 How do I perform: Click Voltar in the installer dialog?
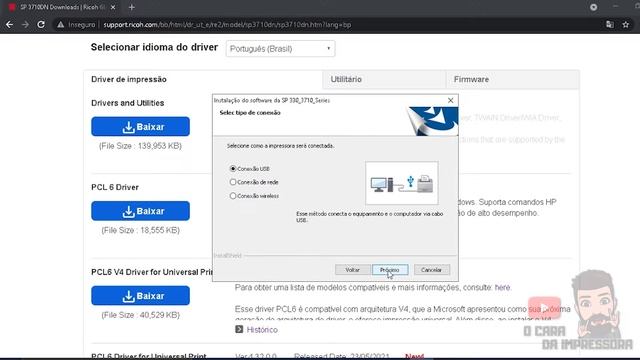coord(353,270)
